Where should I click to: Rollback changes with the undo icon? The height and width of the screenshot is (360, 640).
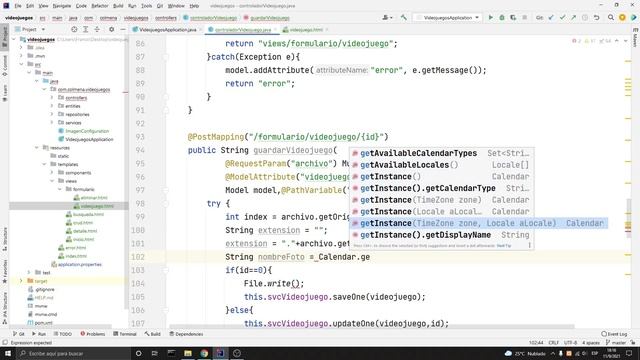click(x=596, y=18)
